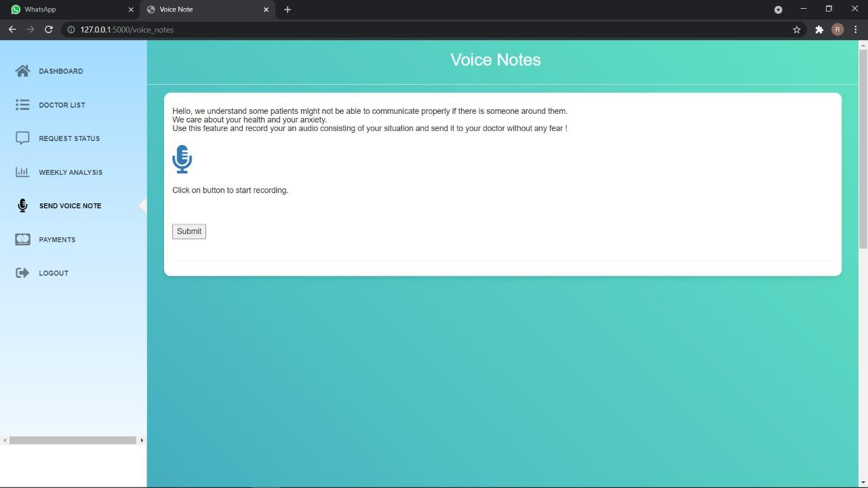View site information icon in address bar
The height and width of the screenshot is (488, 868).
(x=71, y=30)
